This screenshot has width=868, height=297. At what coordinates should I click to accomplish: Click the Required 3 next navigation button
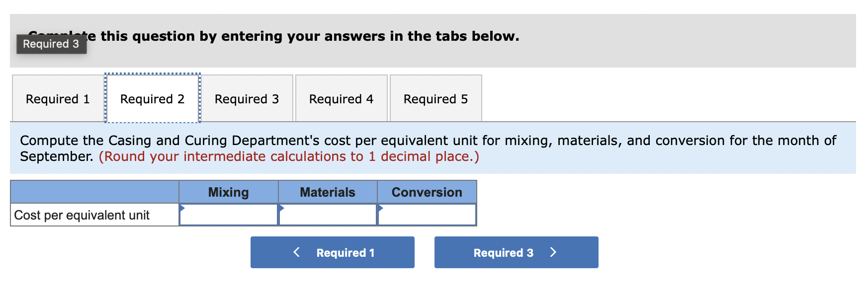point(516,252)
